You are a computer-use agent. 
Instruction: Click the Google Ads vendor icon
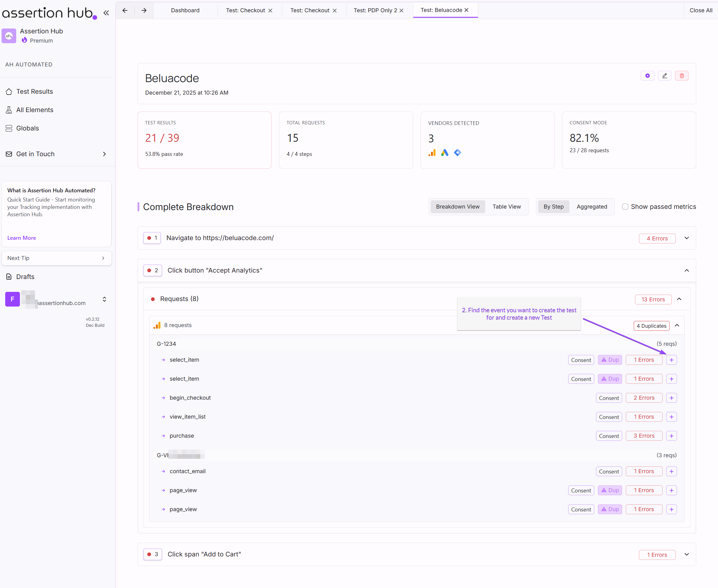click(x=444, y=153)
